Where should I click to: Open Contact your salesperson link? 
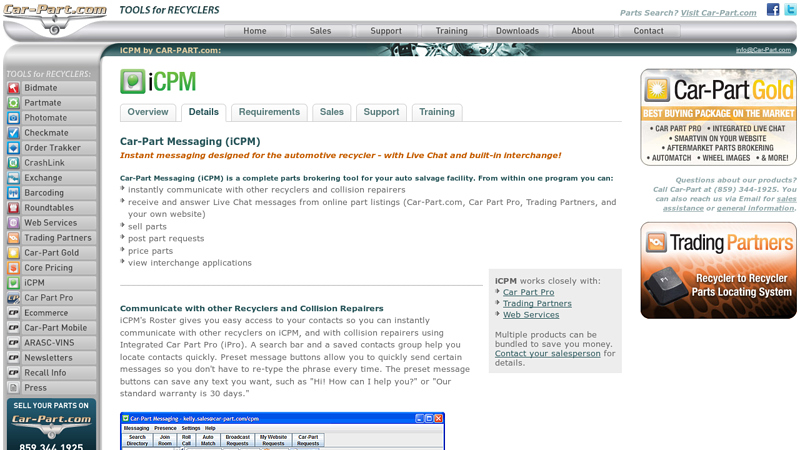[x=548, y=353]
